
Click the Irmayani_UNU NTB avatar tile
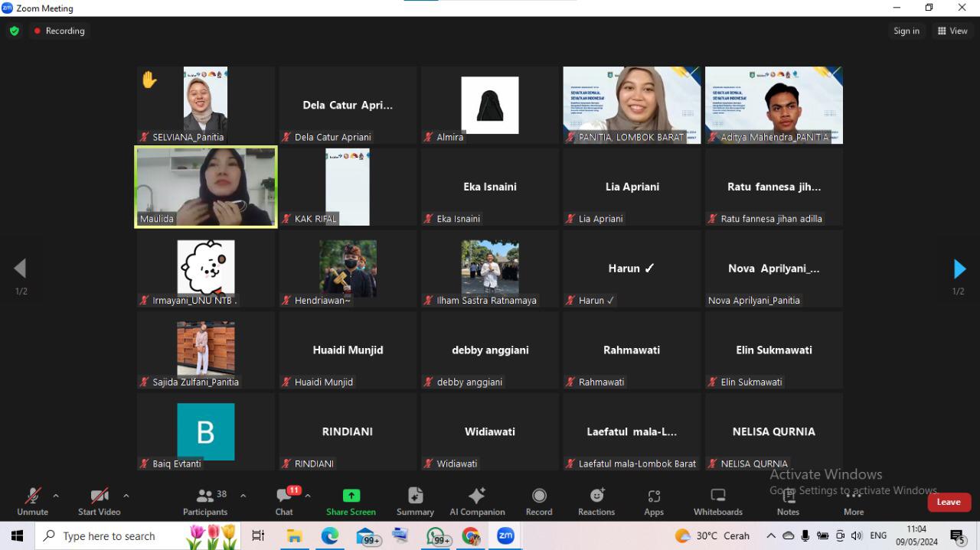206,267
